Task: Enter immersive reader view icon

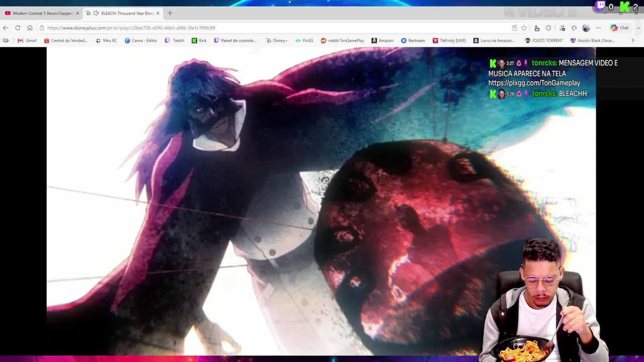Action: point(514,28)
